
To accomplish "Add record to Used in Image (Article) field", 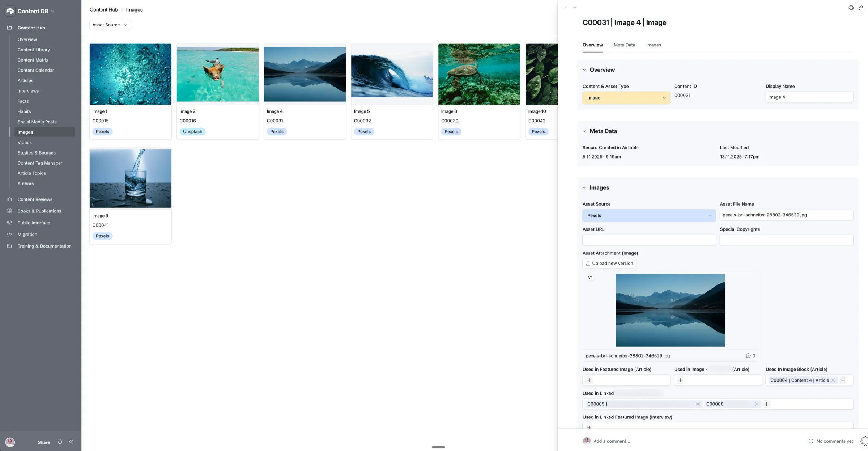I will (x=681, y=380).
